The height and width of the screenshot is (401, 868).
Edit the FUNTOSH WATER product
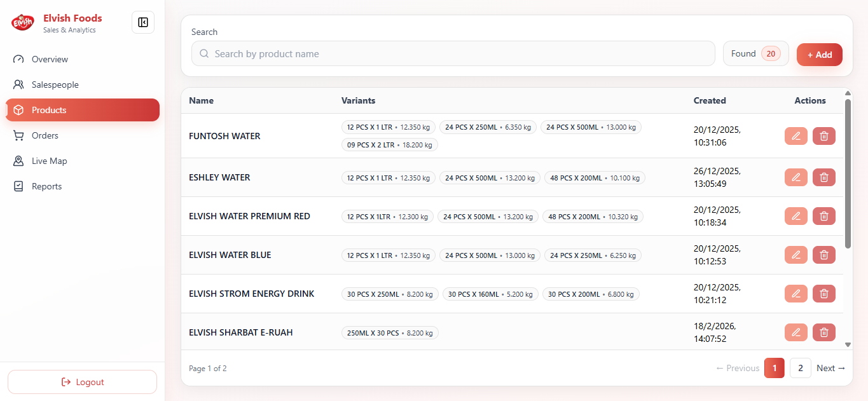(x=796, y=136)
